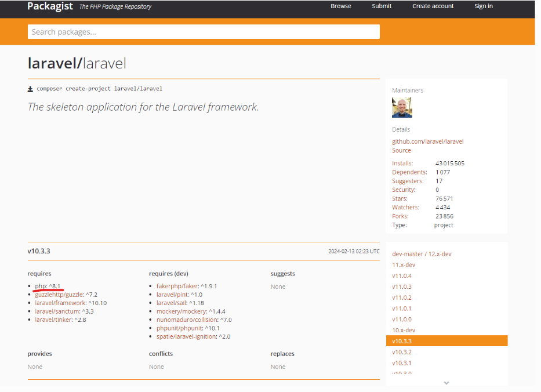Select version 11.x-dev
The image size is (541, 392).
point(404,265)
